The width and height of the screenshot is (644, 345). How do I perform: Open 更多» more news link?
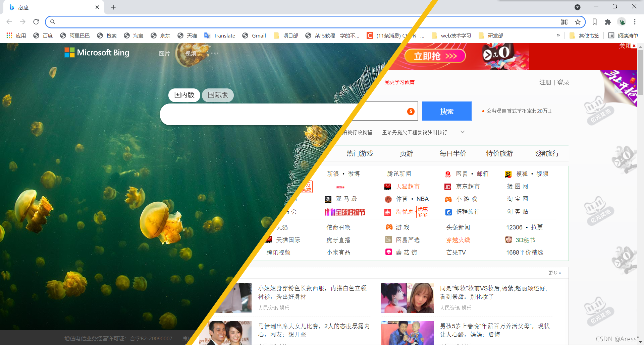pos(554,273)
